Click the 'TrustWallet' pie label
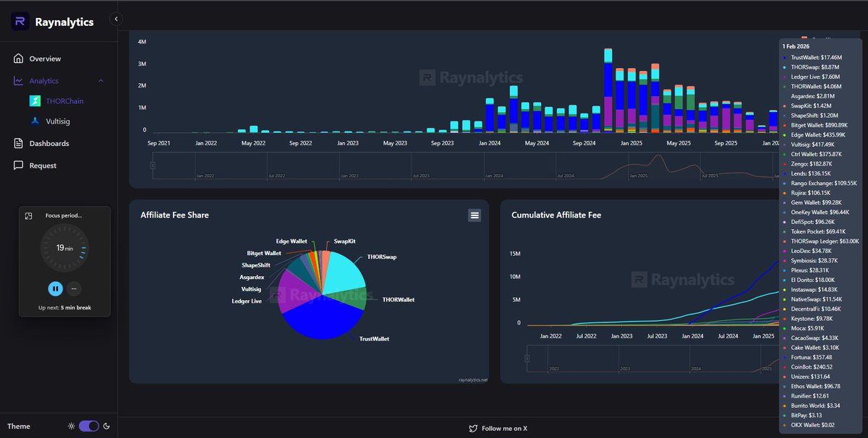Screen dimensions: 868x438 point(374,338)
